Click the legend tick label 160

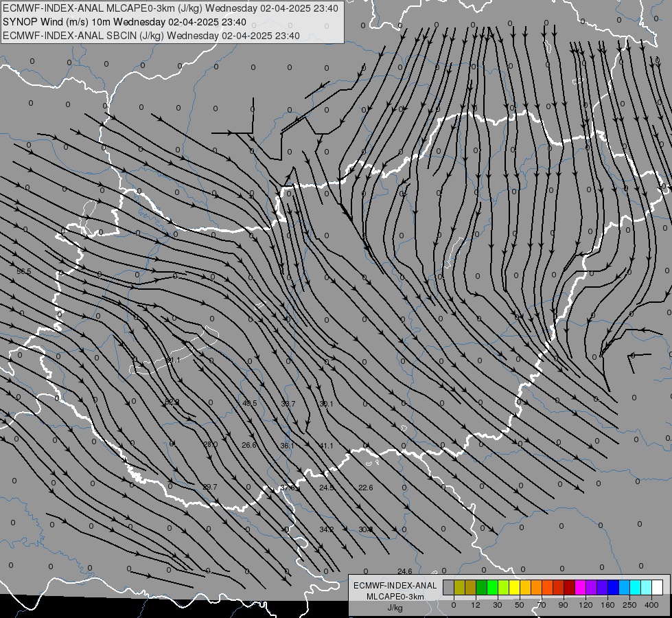point(607,605)
